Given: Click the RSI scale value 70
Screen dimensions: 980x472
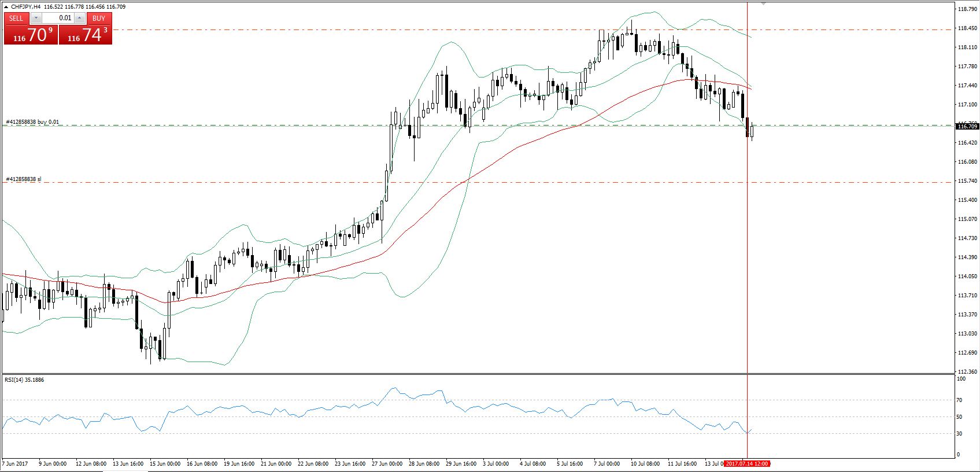Looking at the screenshot, I should tap(960, 400).
